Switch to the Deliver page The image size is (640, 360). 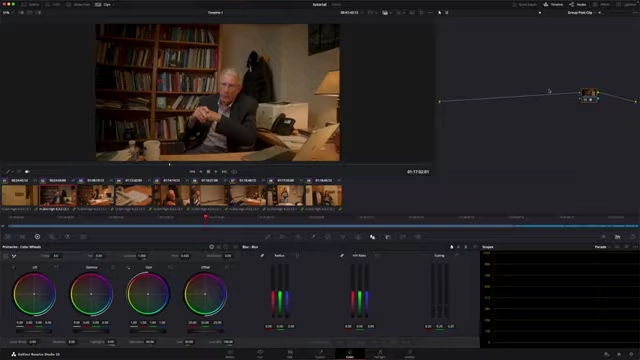point(410,354)
